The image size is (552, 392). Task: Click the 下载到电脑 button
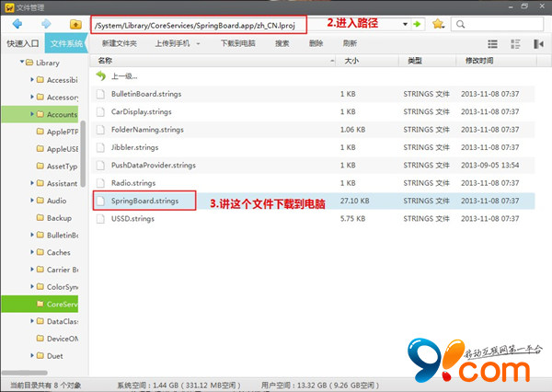point(239,43)
